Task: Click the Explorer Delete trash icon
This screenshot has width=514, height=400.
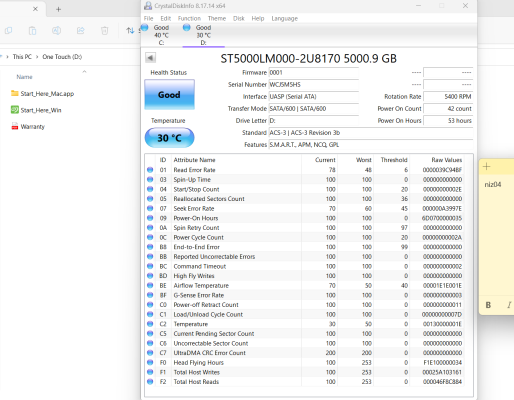Action: pyautogui.click(x=104, y=31)
